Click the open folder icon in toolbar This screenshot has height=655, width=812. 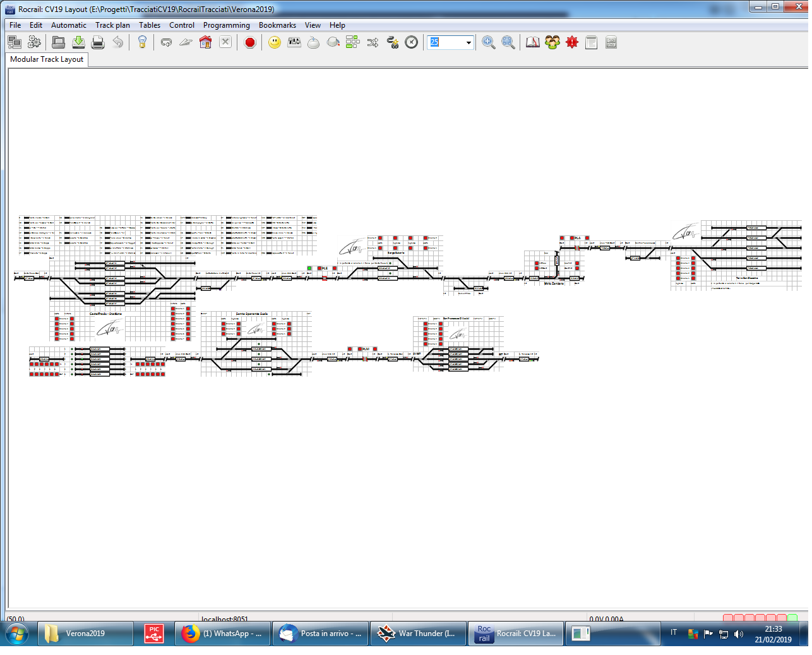(58, 42)
